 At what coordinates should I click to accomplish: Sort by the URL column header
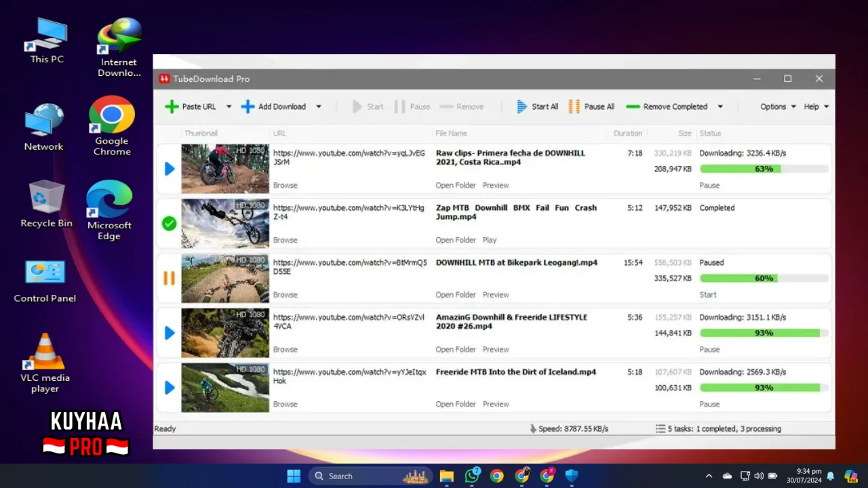coord(279,134)
